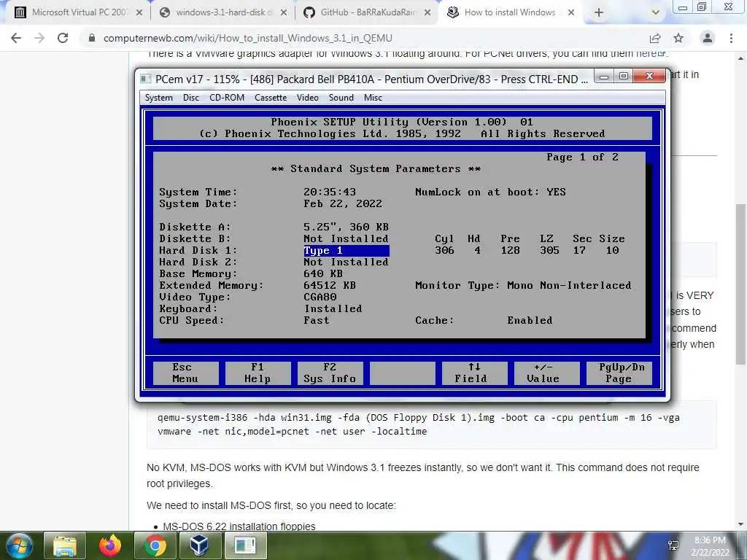Open Google Chrome taskbar icon
The width and height of the screenshot is (747, 560).
click(155, 545)
